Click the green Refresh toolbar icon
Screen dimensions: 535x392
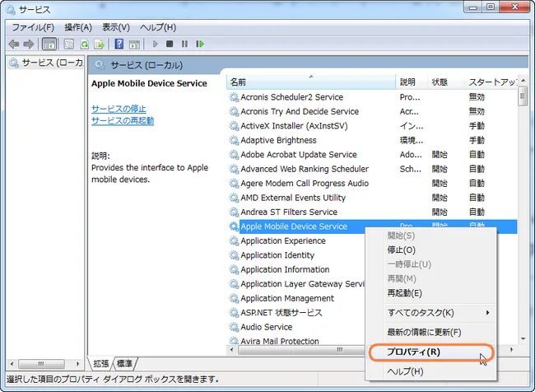pos(84,44)
